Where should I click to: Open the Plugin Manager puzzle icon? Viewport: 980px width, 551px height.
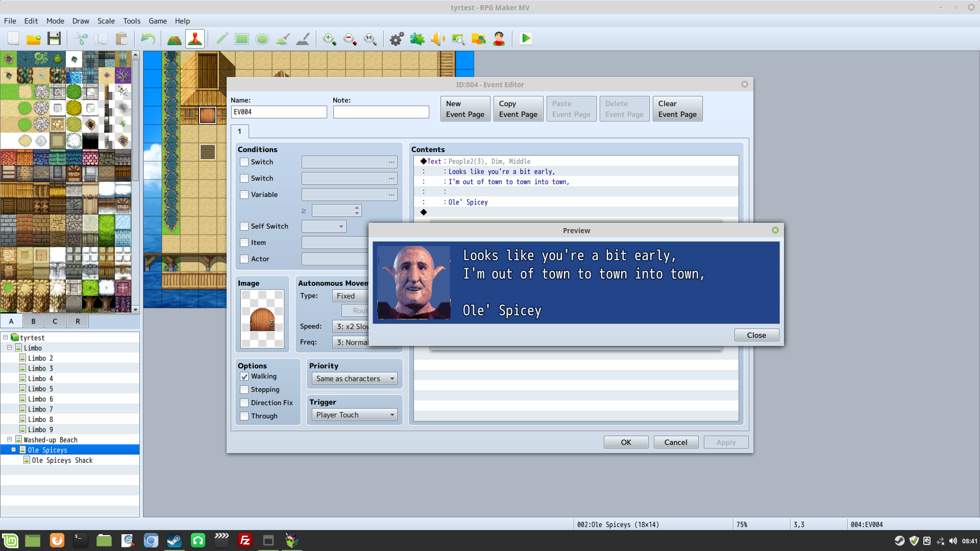click(x=417, y=39)
